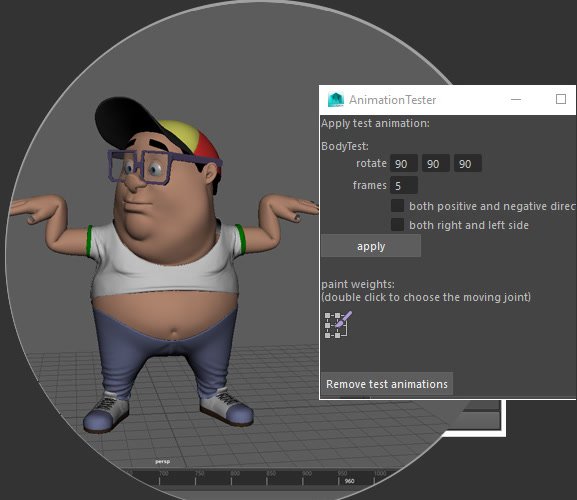Enable both right and left side checkbox

(397, 224)
